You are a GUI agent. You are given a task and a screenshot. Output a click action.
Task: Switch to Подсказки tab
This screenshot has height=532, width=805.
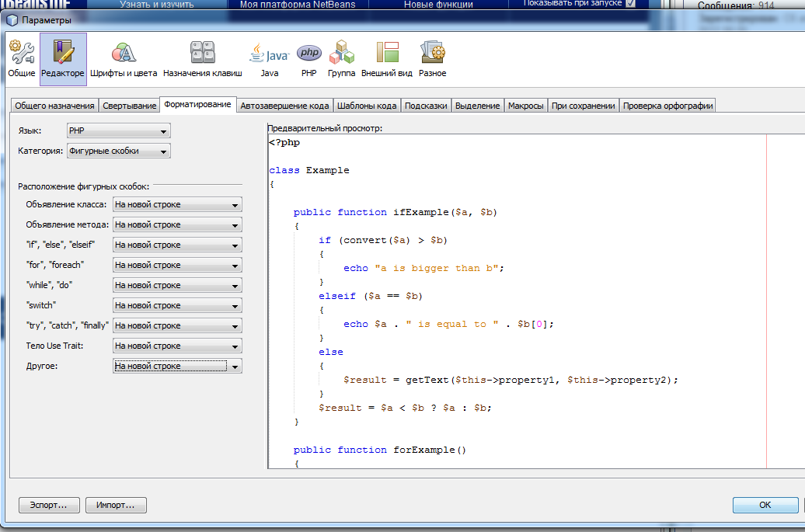[426, 105]
